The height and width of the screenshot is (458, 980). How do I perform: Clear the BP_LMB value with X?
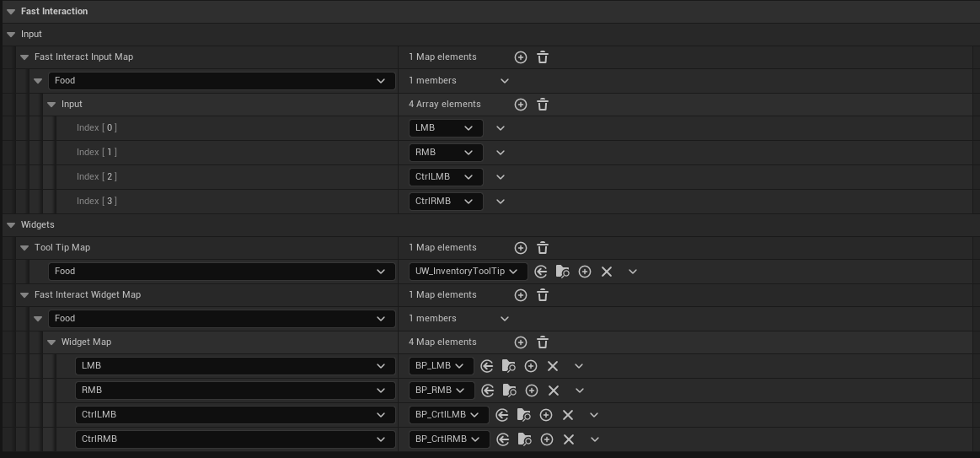point(553,366)
